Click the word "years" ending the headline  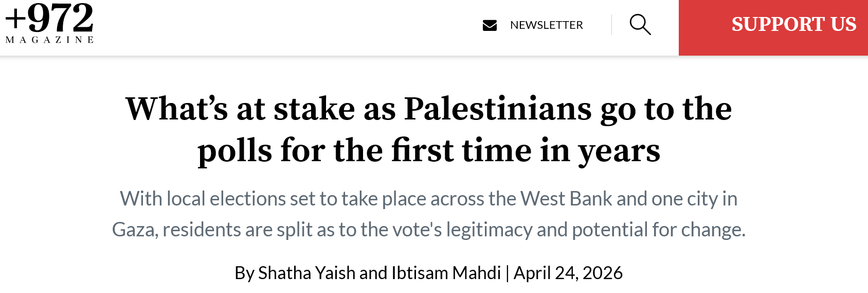click(619, 150)
